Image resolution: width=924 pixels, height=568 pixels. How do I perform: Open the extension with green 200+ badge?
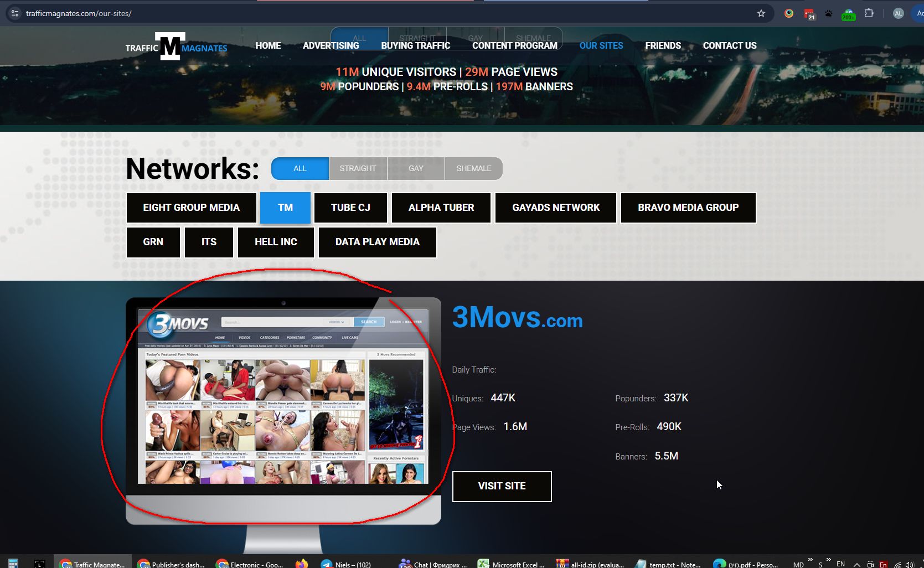point(848,14)
